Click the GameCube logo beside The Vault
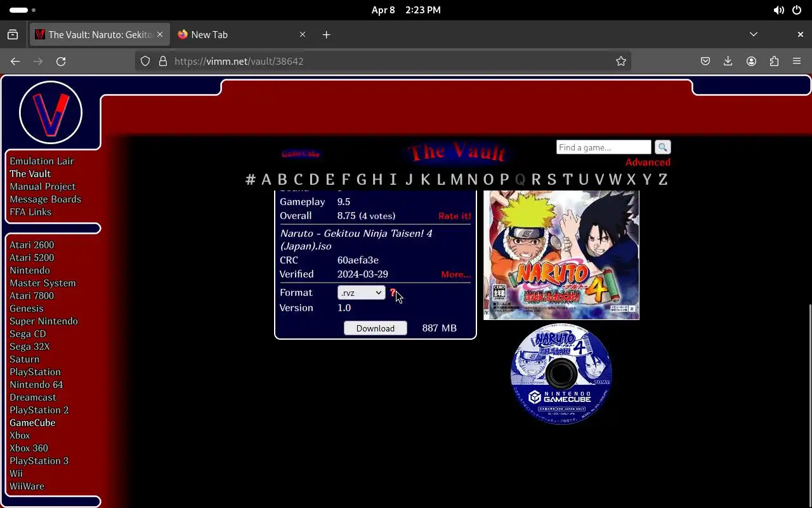 tap(301, 154)
